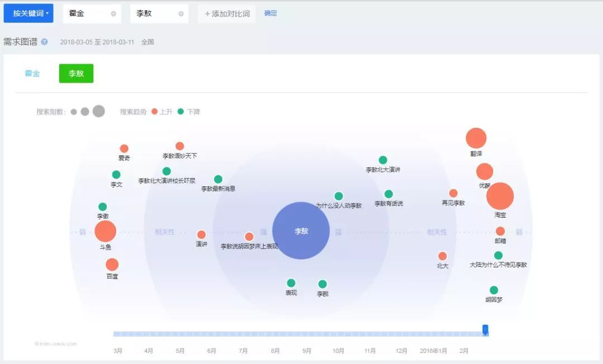Viewport: 603px width, 364px height.
Task: Click the 下降 green legend dot
Action: (x=180, y=112)
